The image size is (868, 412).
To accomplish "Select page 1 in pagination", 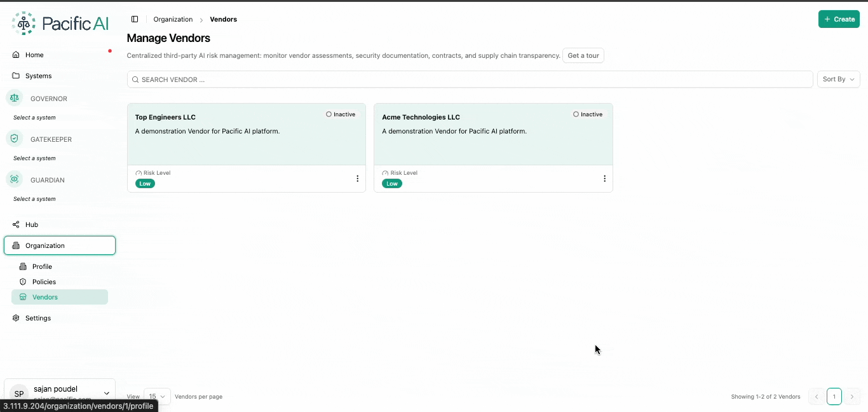I will (x=834, y=397).
